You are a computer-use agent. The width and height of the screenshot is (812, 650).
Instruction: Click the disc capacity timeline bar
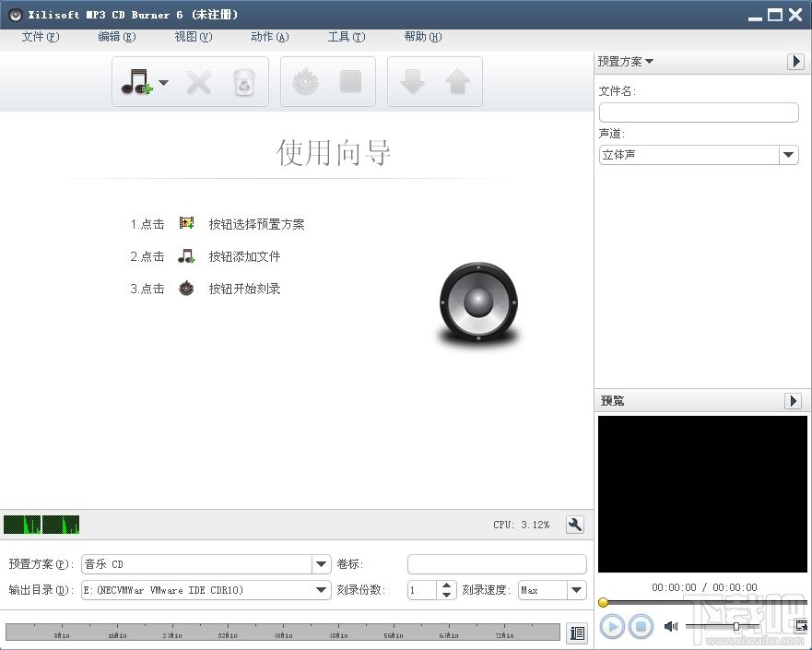[x=283, y=632]
